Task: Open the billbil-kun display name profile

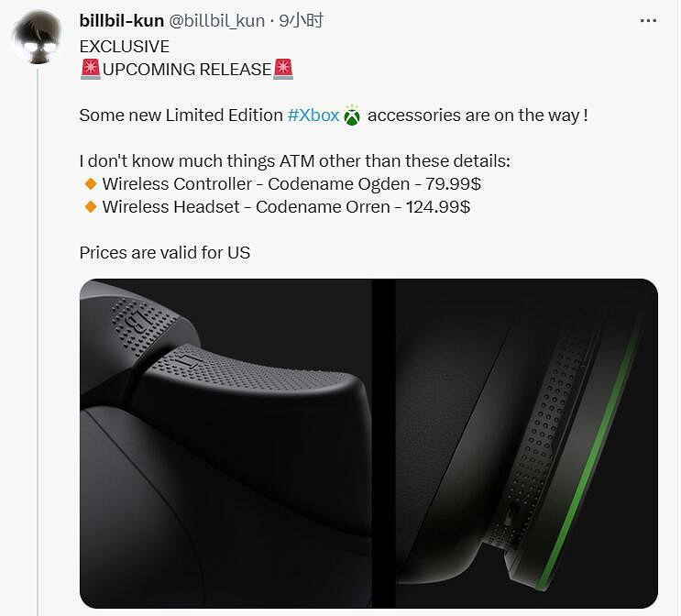Action: (x=122, y=20)
